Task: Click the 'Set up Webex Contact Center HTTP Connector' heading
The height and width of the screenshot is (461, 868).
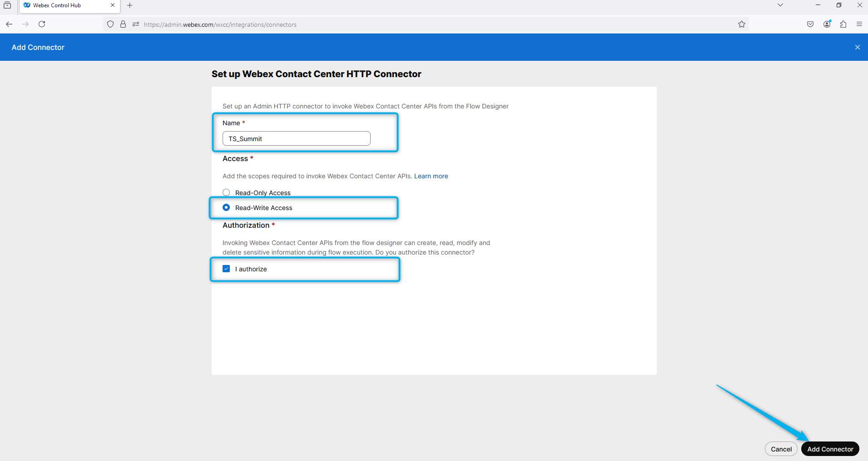Action: point(317,74)
